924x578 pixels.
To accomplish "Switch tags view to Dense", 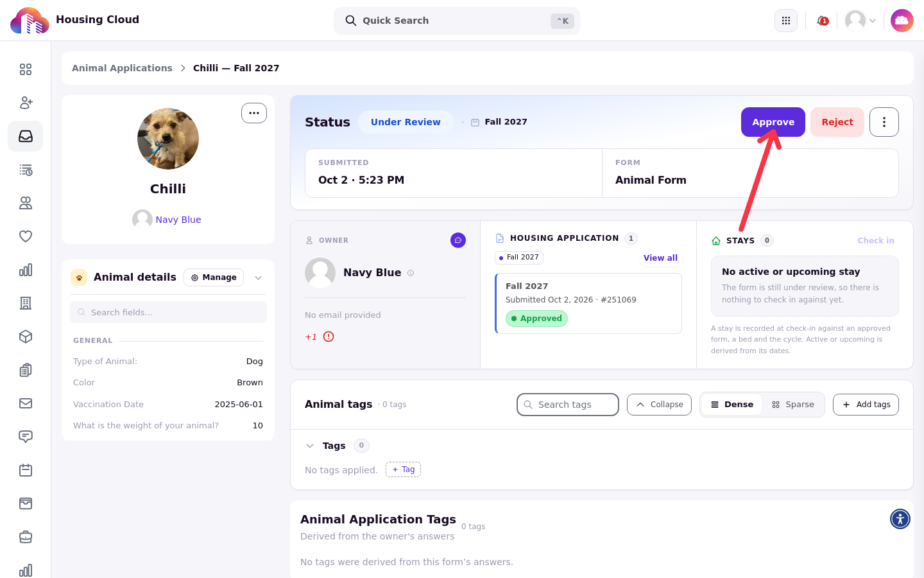I will pyautogui.click(x=732, y=405).
